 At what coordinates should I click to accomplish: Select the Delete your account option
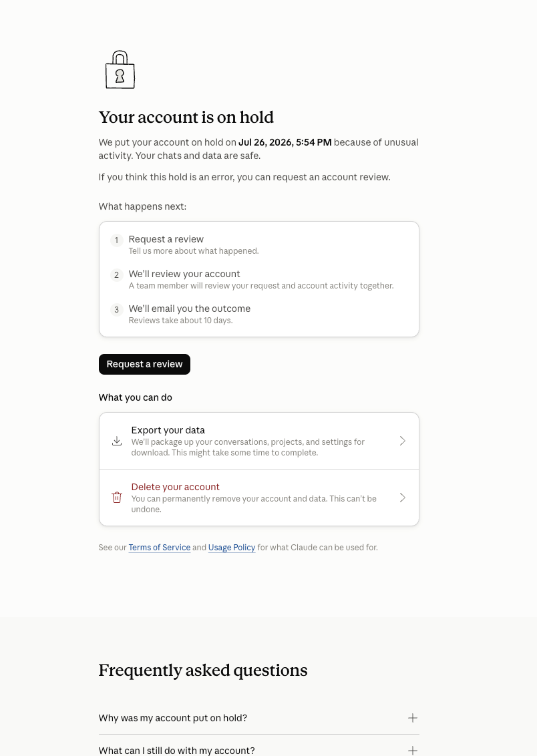point(259,498)
